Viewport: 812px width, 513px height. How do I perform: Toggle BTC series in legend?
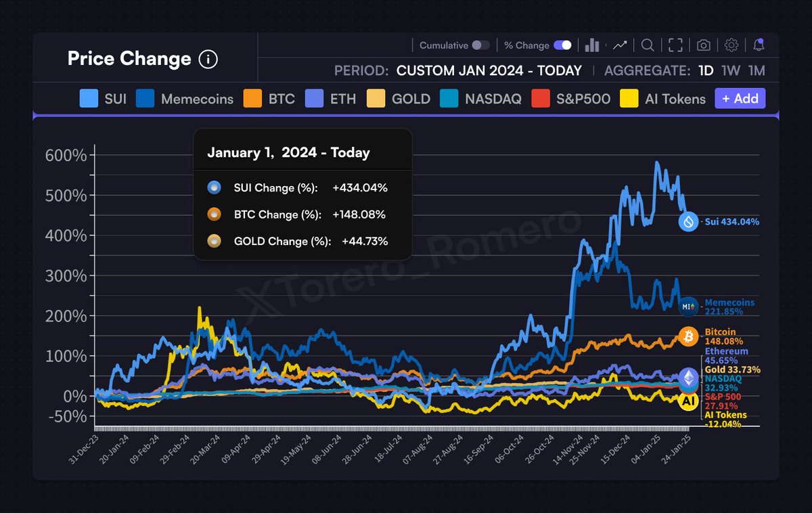pyautogui.click(x=269, y=99)
